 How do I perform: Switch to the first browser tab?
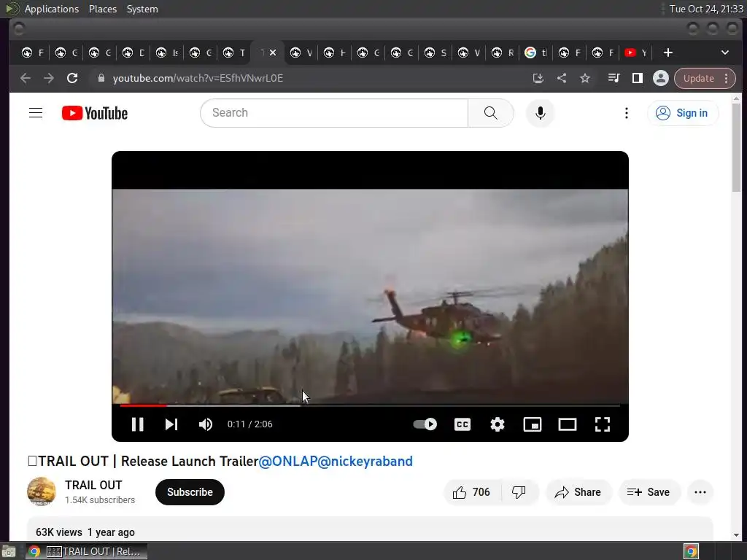coord(32,52)
